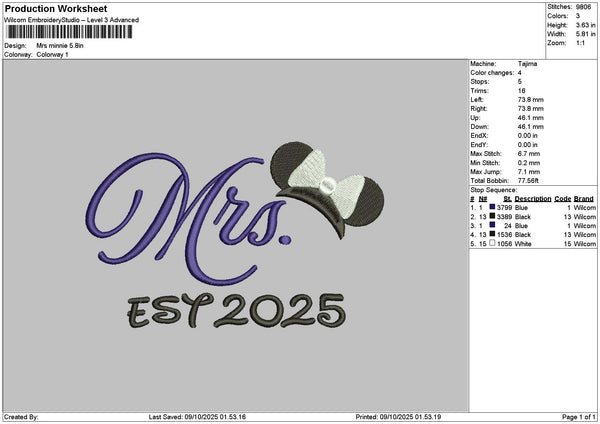This screenshot has width=600, height=424.
Task: Click the 'Printed' timestamp in footer
Action: 398,417
